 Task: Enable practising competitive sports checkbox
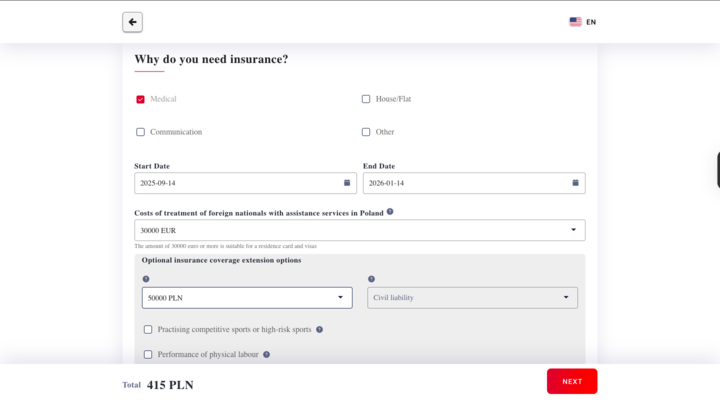[x=148, y=329]
